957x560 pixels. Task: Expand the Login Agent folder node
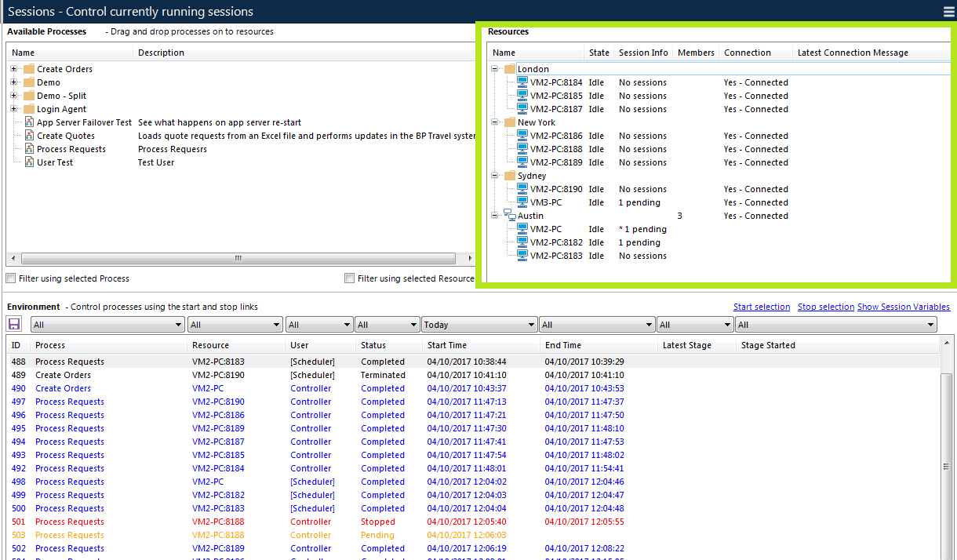pyautogui.click(x=14, y=109)
